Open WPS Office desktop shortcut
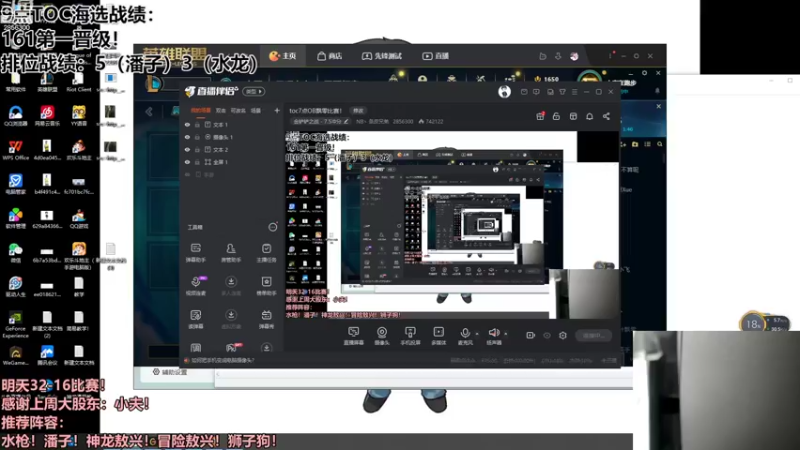This screenshot has height=450, width=800. pyautogui.click(x=15, y=151)
